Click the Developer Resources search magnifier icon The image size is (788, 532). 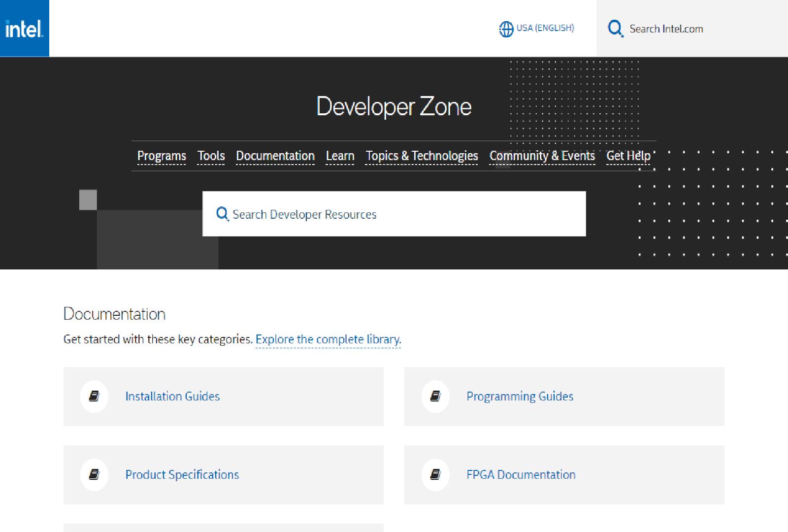(x=222, y=214)
